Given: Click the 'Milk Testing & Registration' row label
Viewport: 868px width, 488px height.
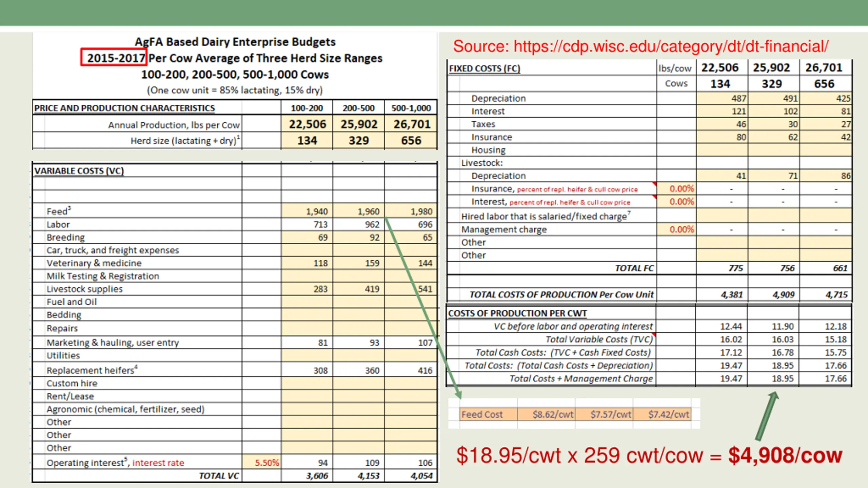Looking at the screenshot, I should (x=103, y=276).
